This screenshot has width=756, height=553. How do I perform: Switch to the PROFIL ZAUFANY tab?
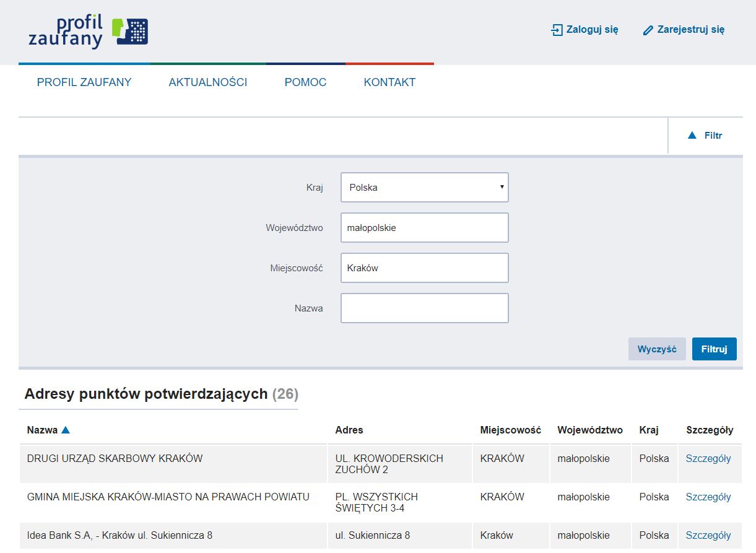coord(84,82)
